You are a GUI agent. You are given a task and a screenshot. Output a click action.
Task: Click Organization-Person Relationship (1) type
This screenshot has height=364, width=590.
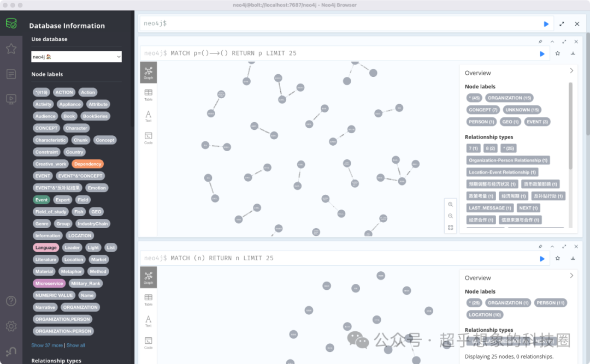tap(508, 160)
